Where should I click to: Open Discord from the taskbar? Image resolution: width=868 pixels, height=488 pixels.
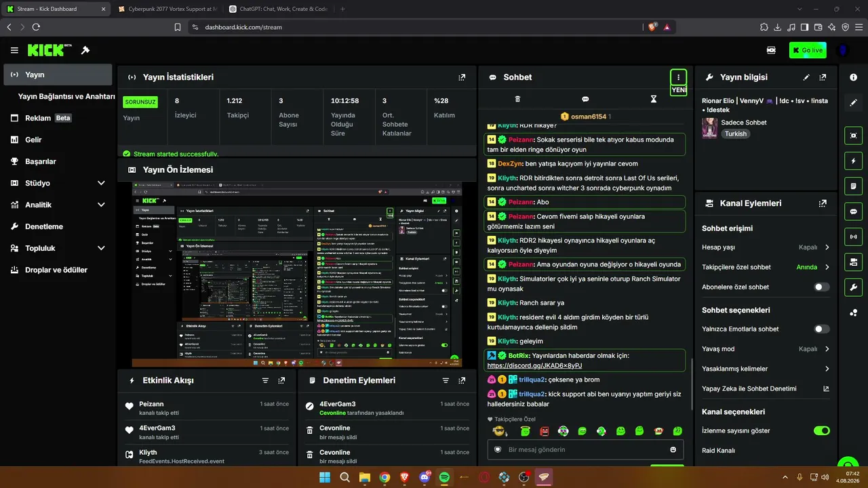425,477
